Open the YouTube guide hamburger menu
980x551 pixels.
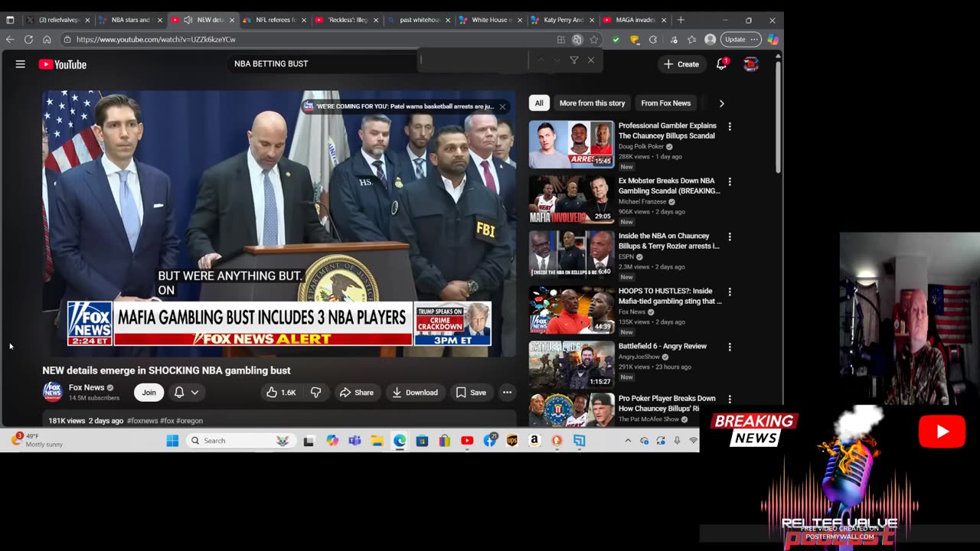[x=21, y=64]
